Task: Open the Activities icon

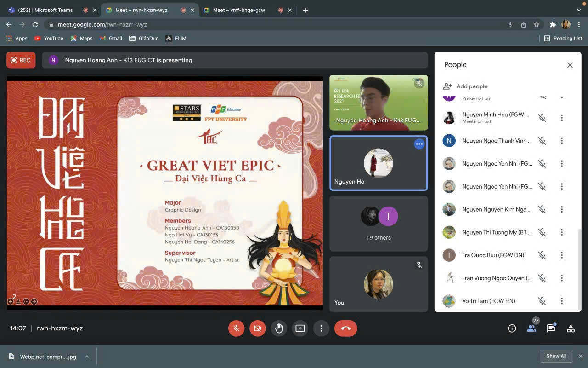Action: pos(571,328)
